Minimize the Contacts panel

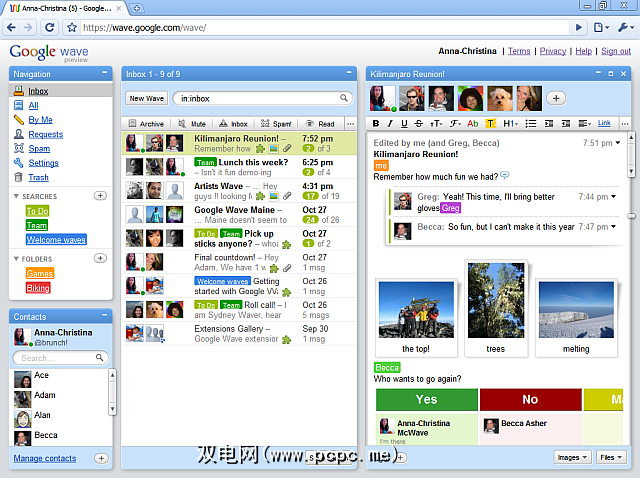click(x=104, y=315)
